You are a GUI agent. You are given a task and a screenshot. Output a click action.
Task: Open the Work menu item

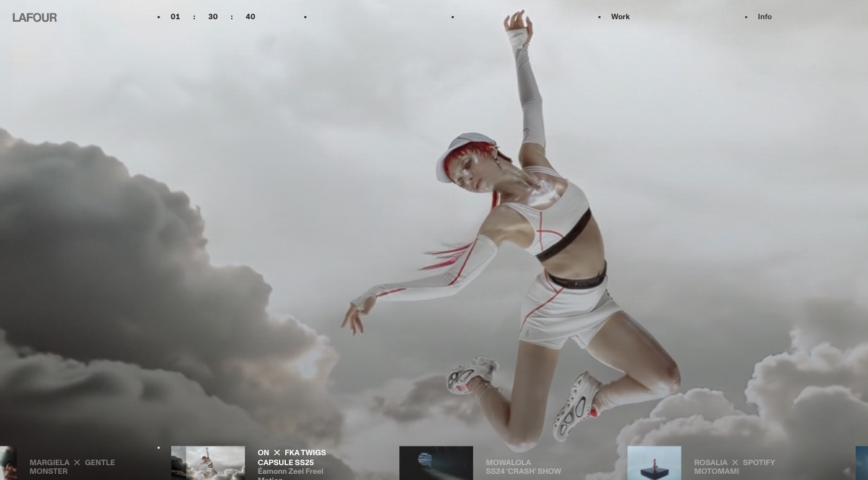click(x=621, y=17)
